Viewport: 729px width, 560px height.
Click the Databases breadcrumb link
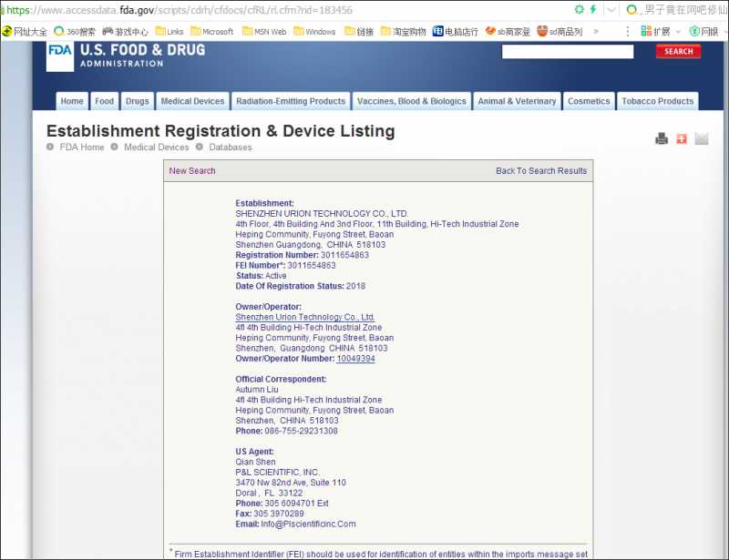click(231, 148)
